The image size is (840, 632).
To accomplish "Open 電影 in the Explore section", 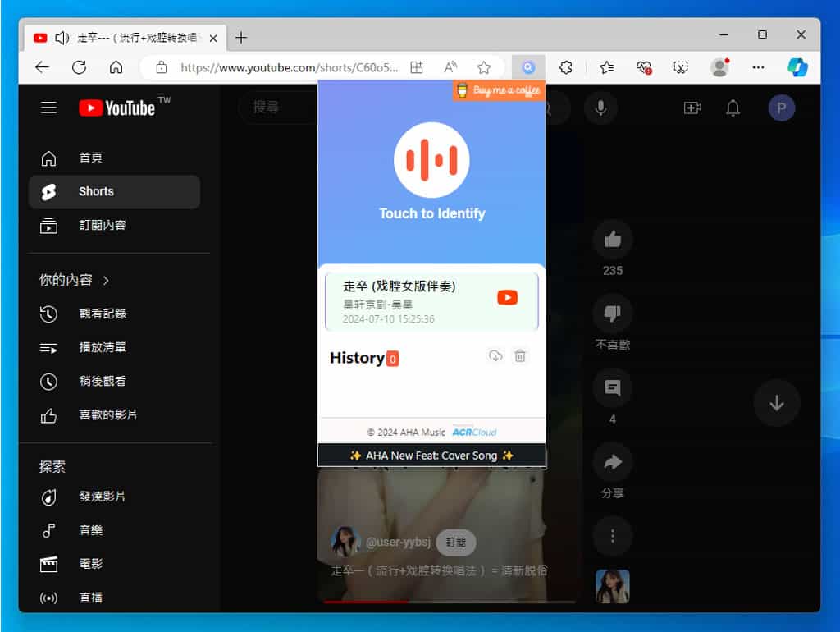I will point(115,564).
